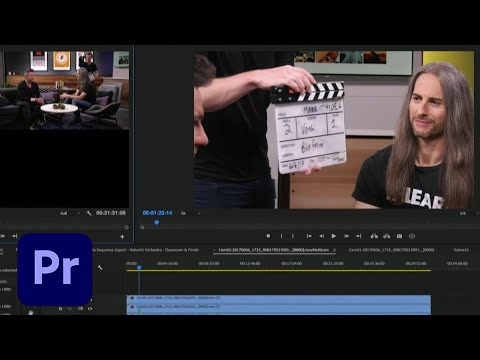
Task: Set Mark Out point in Program monitor
Action: pos(293,236)
